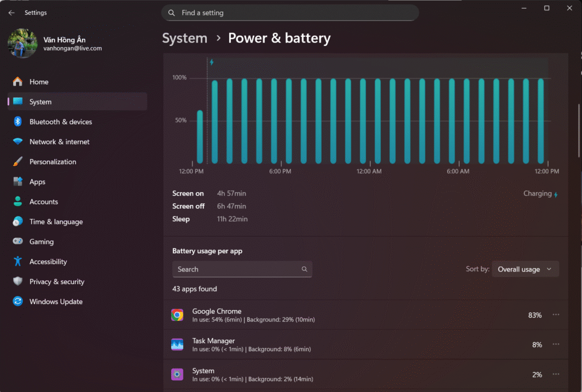Screen dimensions: 582x392
Task: Click the Task Manager app icon
Action: [x=177, y=345]
